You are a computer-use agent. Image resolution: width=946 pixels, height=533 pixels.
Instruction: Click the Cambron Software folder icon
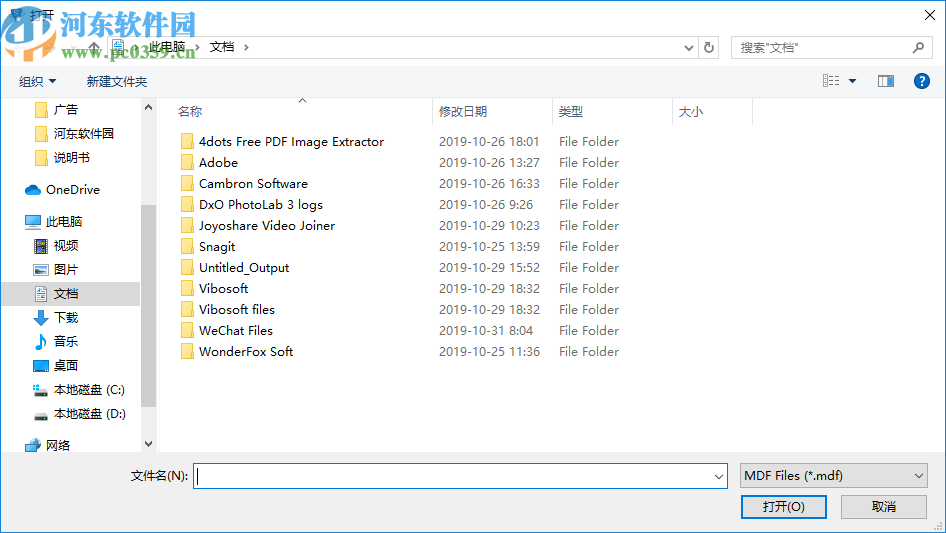[x=187, y=184]
